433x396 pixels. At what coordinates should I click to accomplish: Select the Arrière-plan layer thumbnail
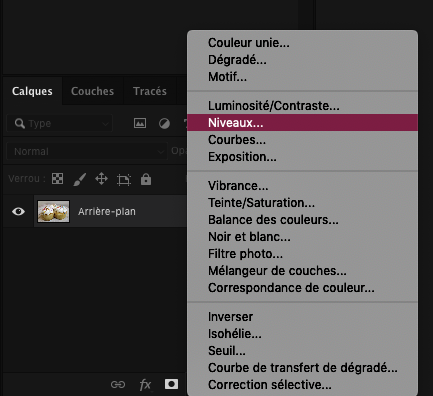pyautogui.click(x=53, y=211)
